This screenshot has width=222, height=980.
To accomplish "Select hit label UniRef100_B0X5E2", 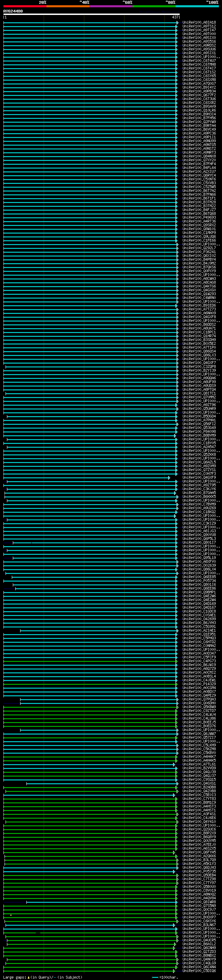I will click(x=199, y=343).
